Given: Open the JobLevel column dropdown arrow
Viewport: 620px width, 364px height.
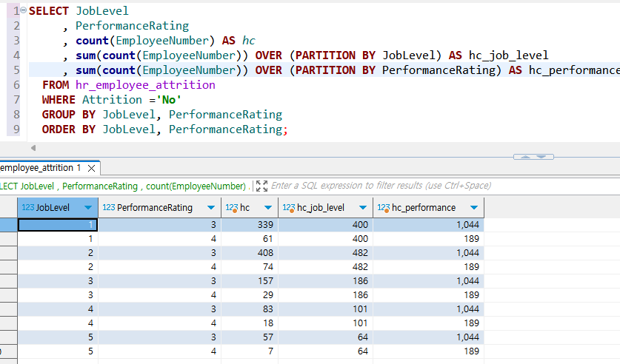Looking at the screenshot, I should click(x=88, y=208).
